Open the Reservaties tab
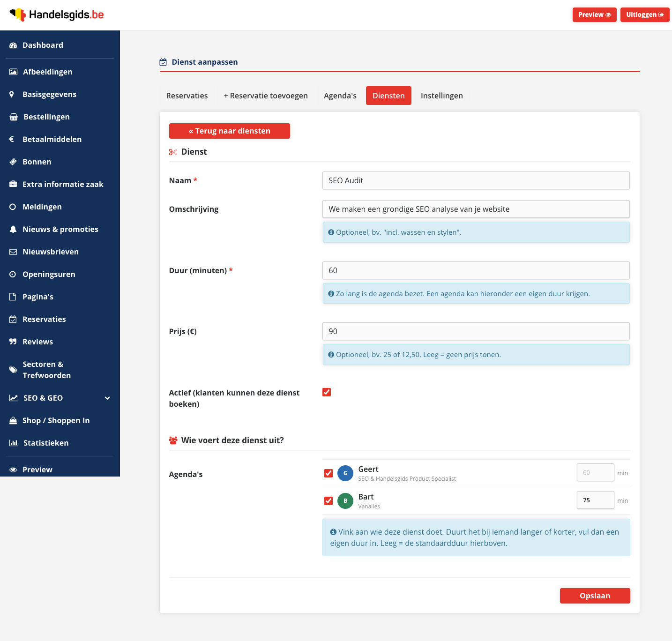 (x=187, y=96)
